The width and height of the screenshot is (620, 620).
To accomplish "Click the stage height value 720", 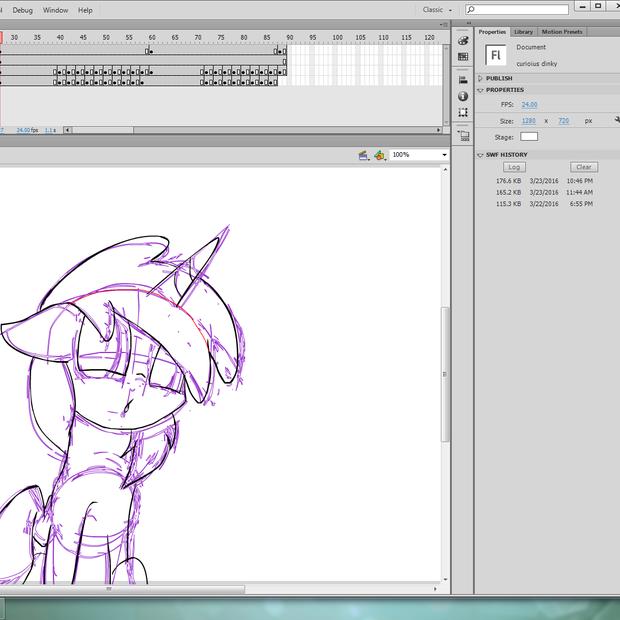I will coord(564,121).
